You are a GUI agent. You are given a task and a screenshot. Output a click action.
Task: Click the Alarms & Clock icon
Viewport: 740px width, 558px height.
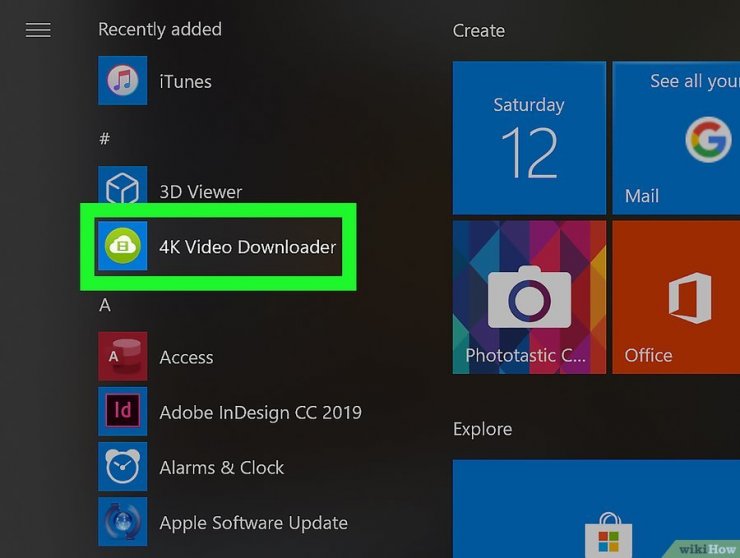click(x=123, y=466)
